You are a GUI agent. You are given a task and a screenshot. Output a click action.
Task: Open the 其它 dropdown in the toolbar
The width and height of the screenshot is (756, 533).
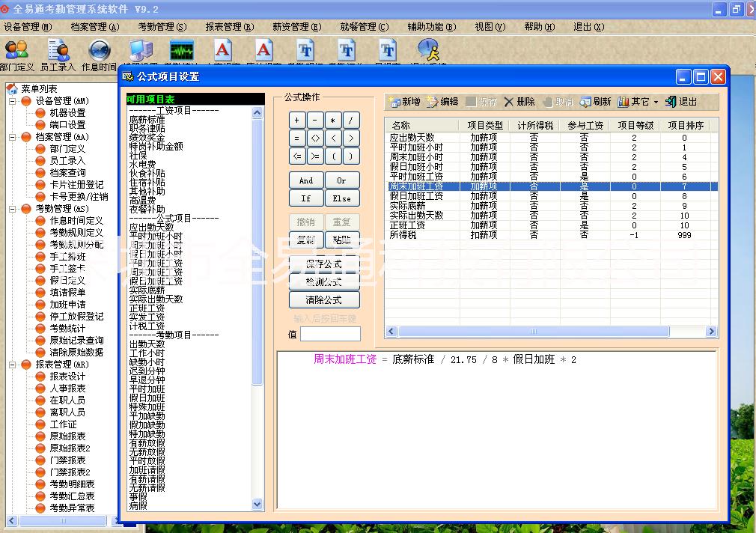tap(638, 102)
